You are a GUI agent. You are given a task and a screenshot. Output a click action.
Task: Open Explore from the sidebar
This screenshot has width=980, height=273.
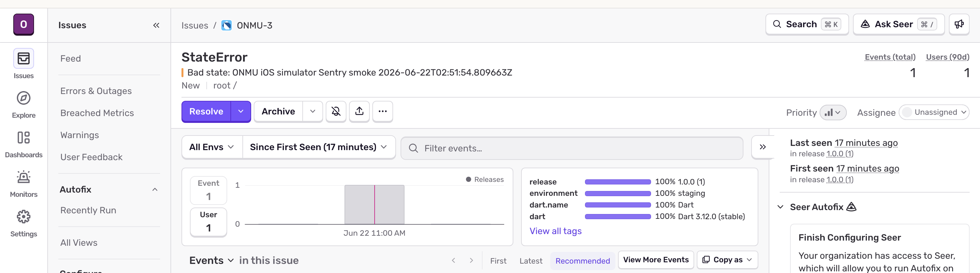[x=24, y=104]
